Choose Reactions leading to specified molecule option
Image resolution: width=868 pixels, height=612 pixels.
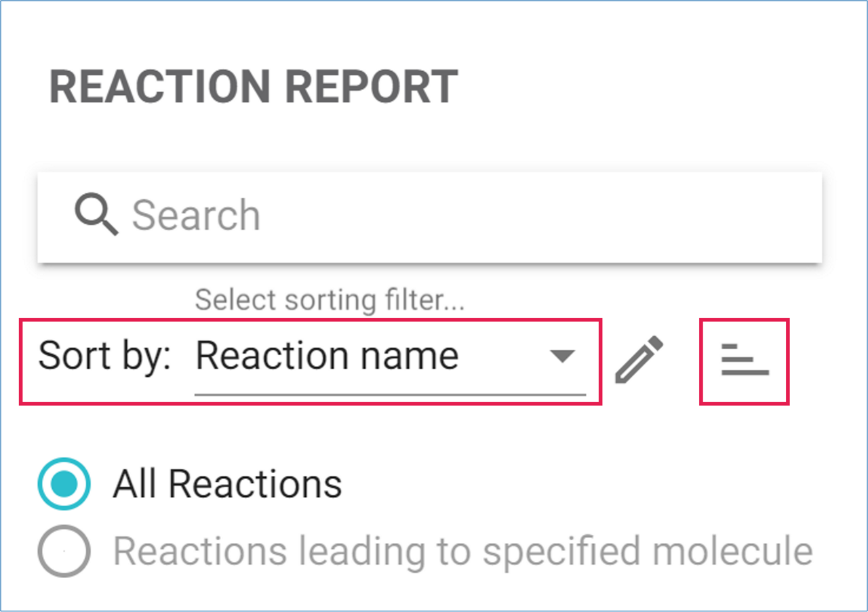point(63,550)
